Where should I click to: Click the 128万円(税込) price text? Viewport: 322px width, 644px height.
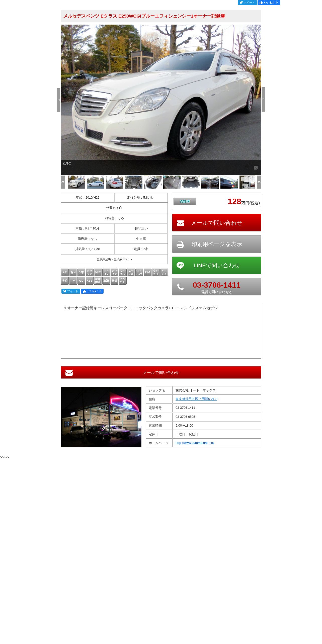(244, 202)
